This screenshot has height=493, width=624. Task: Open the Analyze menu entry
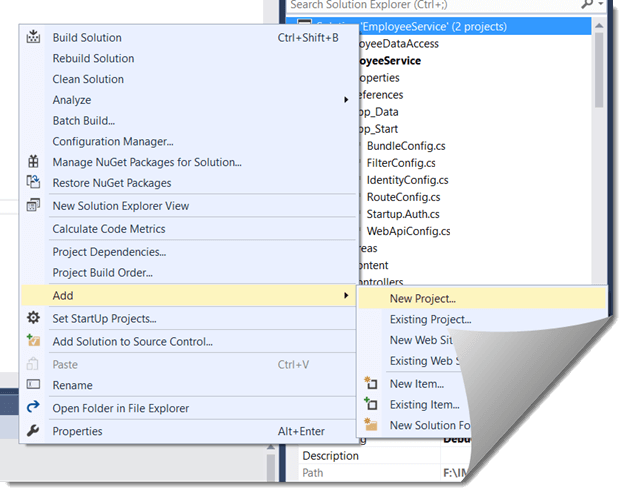(x=189, y=99)
